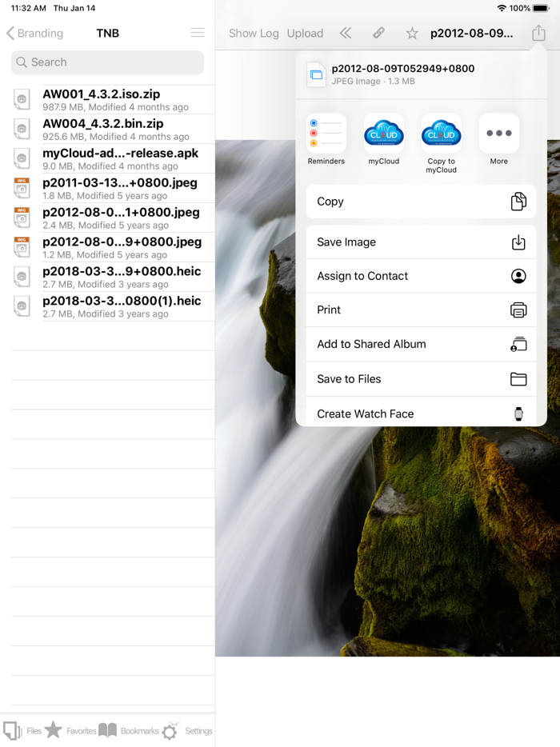
Task: Tap the link chain icon in toolbar
Action: [379, 33]
